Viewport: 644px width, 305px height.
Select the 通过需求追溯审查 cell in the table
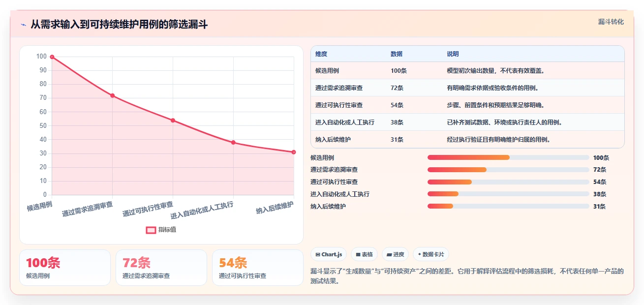pyautogui.click(x=339, y=88)
